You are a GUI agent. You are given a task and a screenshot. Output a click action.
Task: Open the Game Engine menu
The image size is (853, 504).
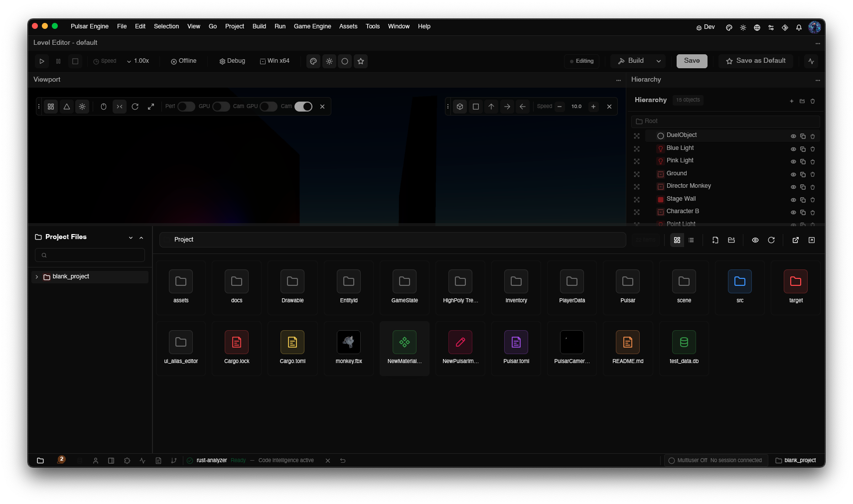click(x=312, y=26)
